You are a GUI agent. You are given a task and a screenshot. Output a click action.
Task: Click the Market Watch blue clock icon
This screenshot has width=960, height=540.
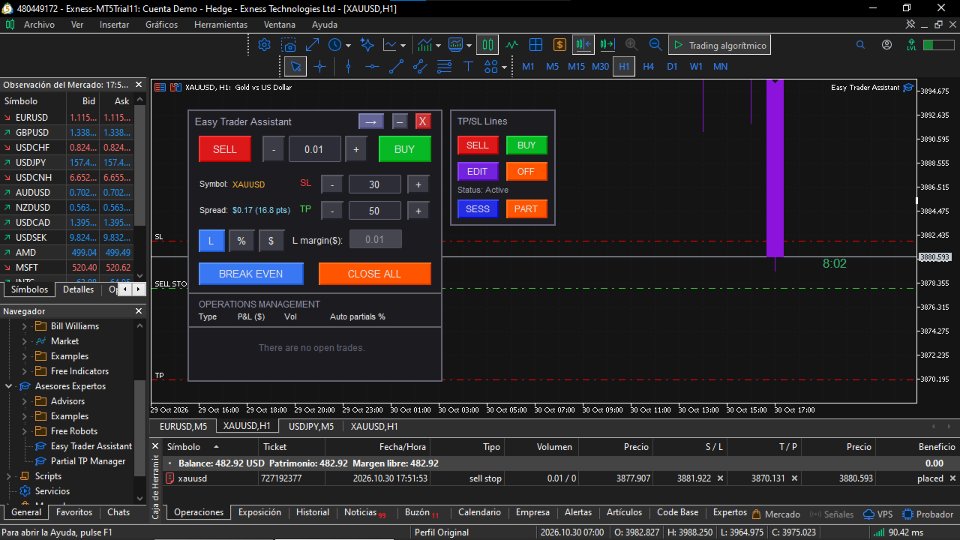point(335,45)
